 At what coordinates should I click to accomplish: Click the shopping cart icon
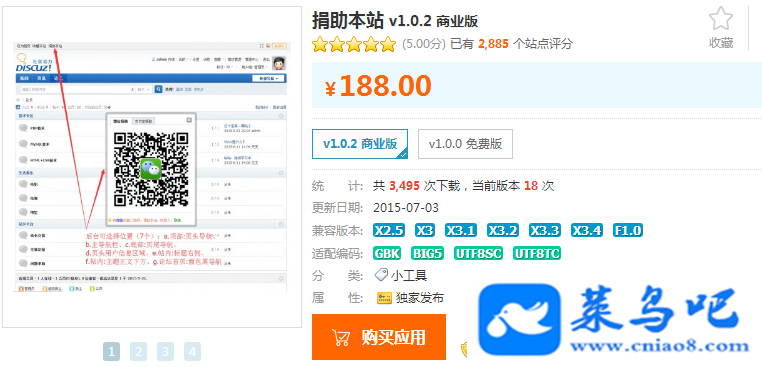pyautogui.click(x=340, y=337)
